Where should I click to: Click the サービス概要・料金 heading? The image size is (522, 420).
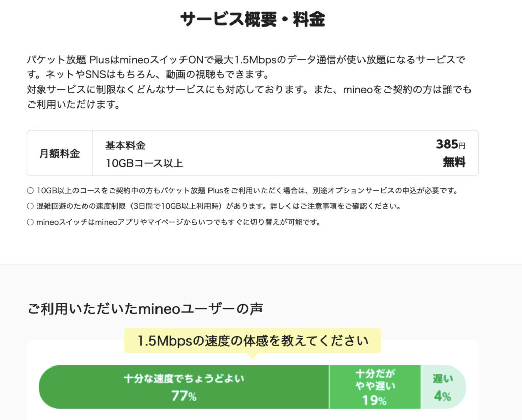point(253,19)
